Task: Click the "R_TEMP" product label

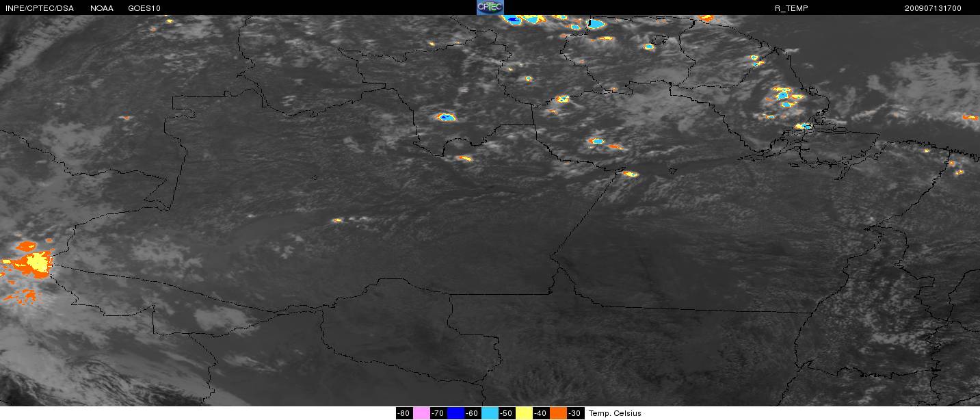Action: click(791, 8)
